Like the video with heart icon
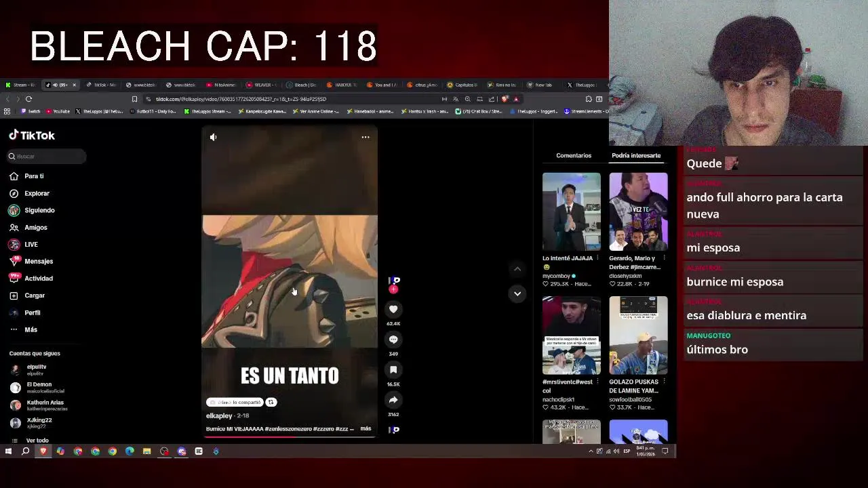 393,309
